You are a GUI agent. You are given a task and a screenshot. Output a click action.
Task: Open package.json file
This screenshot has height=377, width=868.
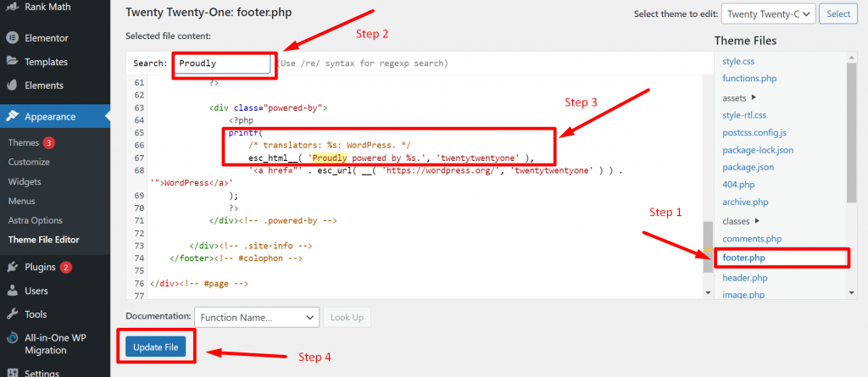tap(748, 167)
